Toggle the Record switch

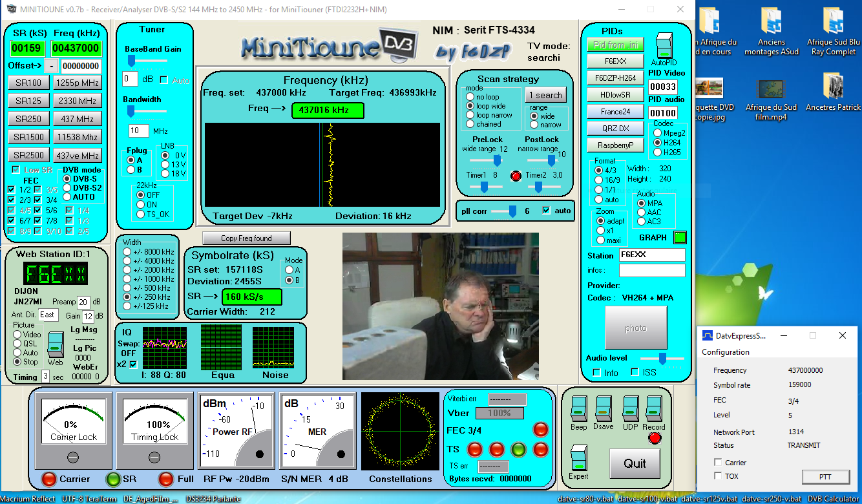point(654,408)
